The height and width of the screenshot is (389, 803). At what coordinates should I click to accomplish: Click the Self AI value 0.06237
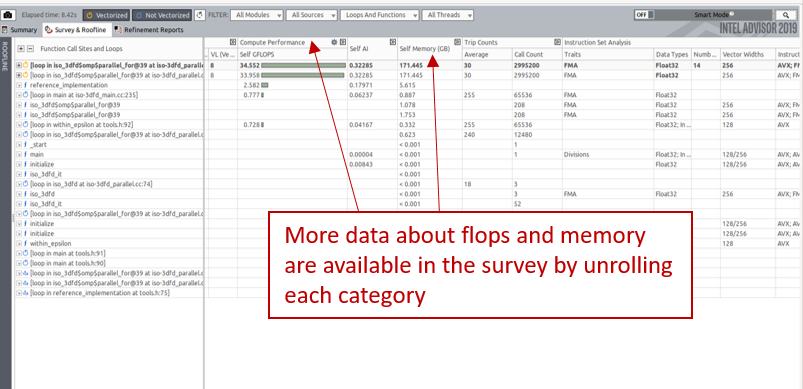tap(360, 95)
